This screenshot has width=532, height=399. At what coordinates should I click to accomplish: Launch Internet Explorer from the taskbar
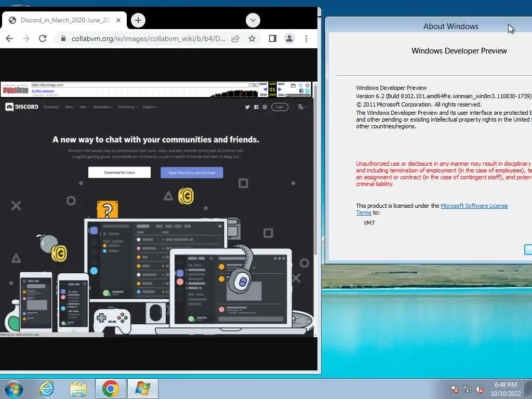point(46,389)
